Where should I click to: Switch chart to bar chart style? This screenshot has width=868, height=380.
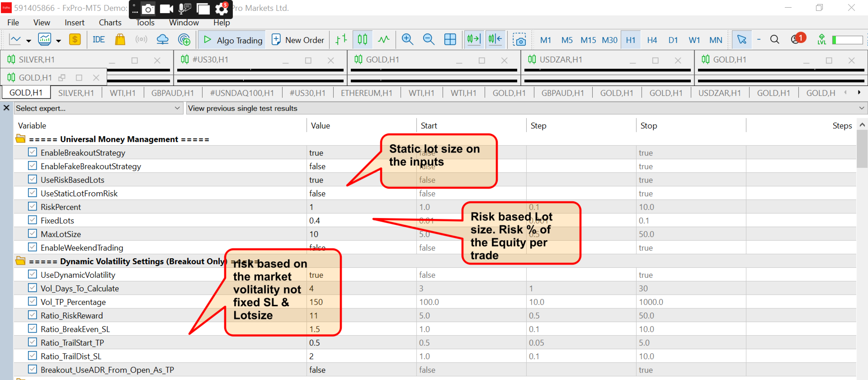(341, 40)
